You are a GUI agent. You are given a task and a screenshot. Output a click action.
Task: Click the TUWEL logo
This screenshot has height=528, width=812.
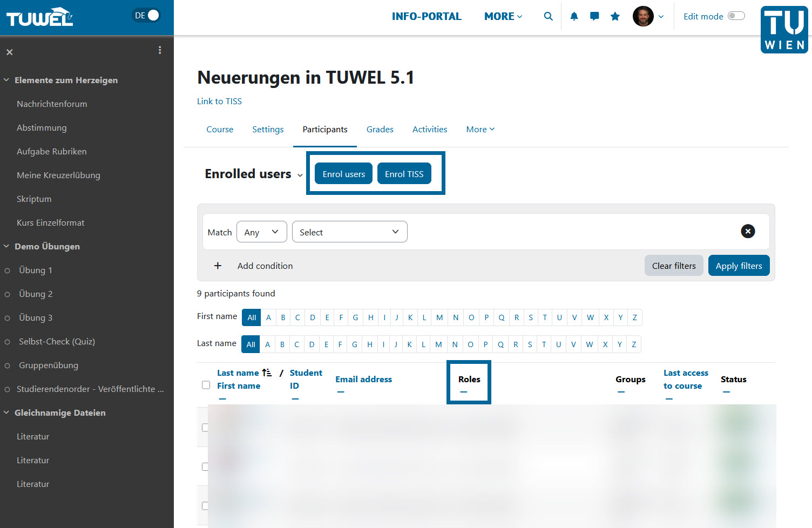[x=38, y=17]
